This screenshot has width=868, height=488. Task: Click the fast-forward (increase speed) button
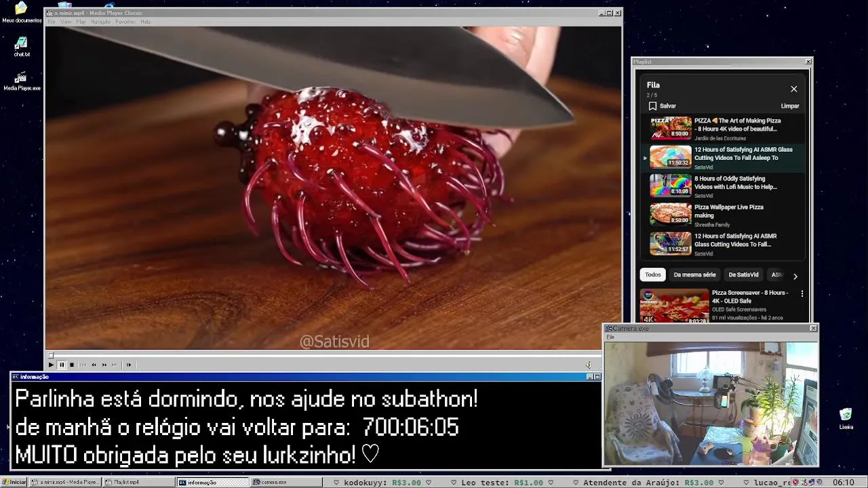[104, 365]
